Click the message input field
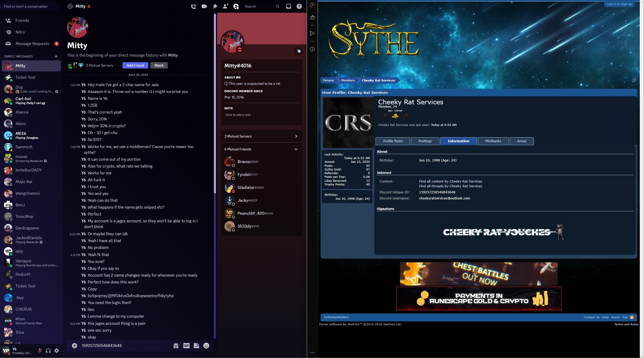The width and height of the screenshot is (644, 358). 124,346
